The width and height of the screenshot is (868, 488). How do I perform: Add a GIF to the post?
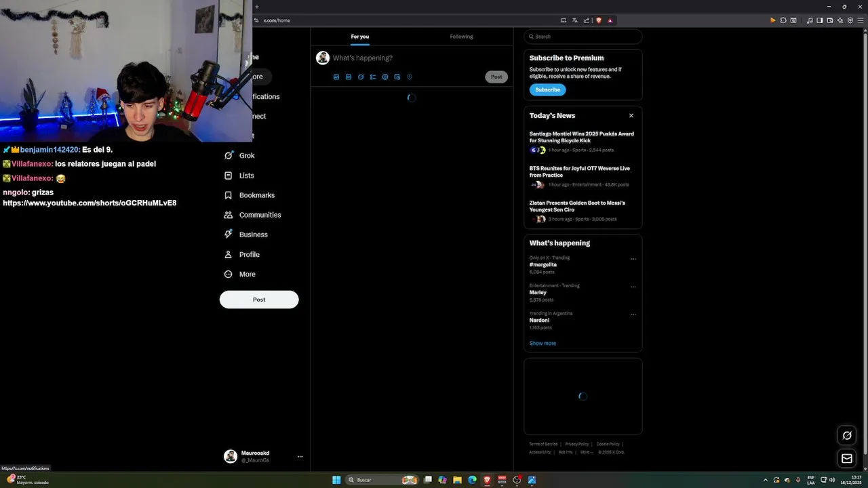click(349, 77)
